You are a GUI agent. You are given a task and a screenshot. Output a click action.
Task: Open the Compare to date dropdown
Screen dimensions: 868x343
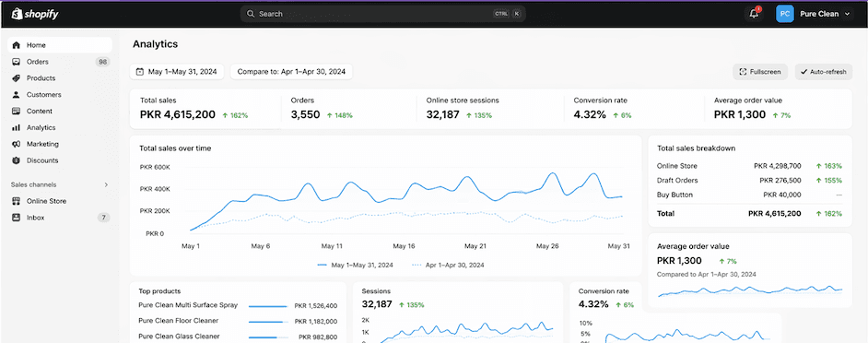coord(292,72)
